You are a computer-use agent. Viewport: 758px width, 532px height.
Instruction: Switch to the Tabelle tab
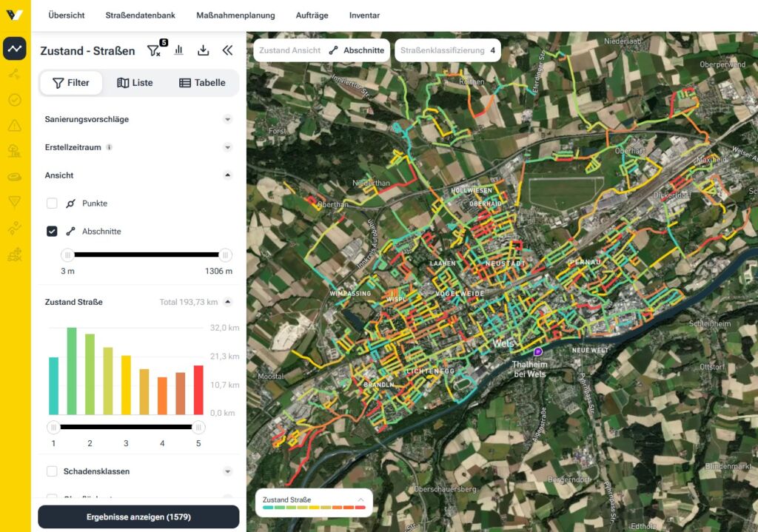pos(203,83)
